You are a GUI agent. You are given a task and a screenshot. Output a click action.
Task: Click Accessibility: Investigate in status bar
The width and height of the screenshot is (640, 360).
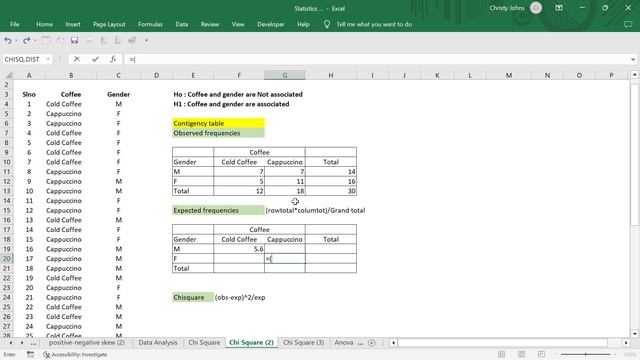[75, 355]
